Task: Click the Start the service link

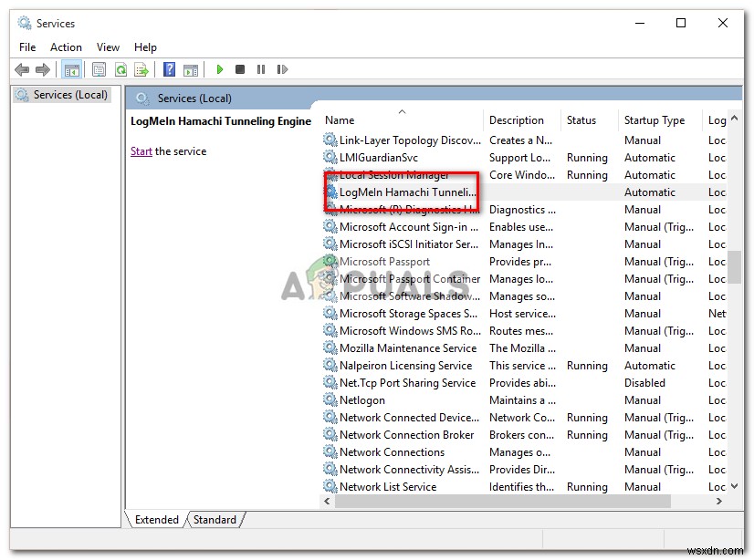Action: pyautogui.click(x=141, y=151)
